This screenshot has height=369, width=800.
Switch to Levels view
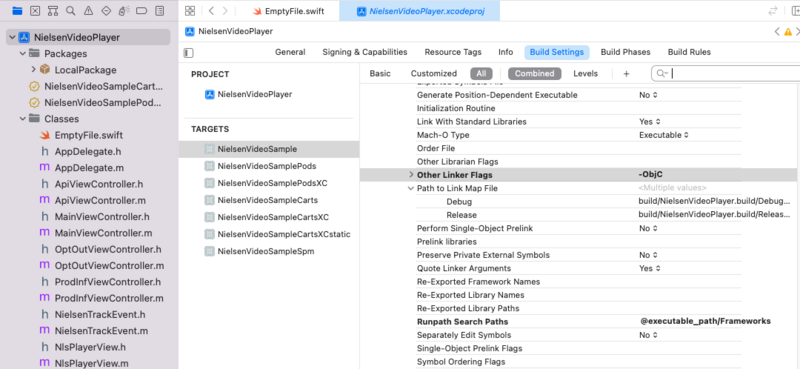(585, 73)
